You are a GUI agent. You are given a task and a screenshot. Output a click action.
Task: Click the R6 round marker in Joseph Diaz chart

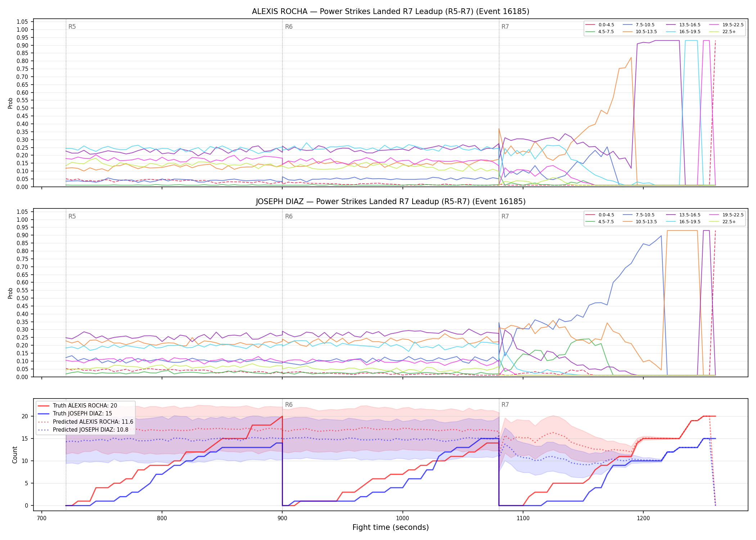pyautogui.click(x=289, y=216)
